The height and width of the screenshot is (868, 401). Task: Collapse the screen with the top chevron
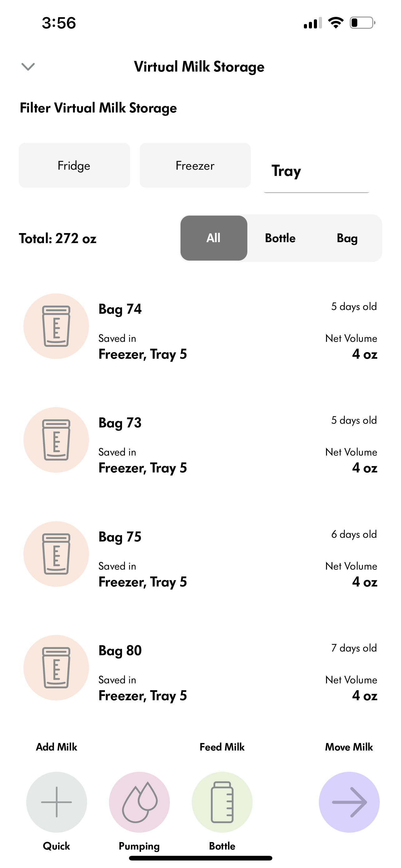[x=28, y=67]
